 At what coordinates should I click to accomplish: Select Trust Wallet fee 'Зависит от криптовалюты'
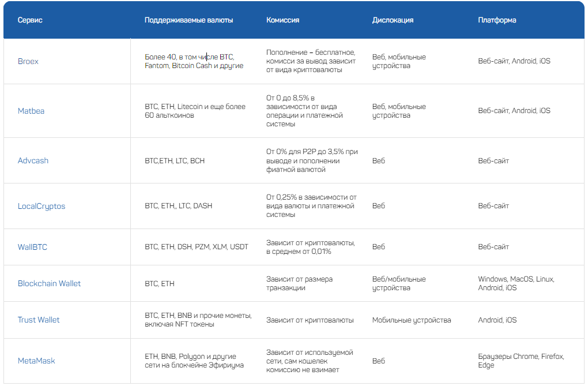click(x=310, y=320)
